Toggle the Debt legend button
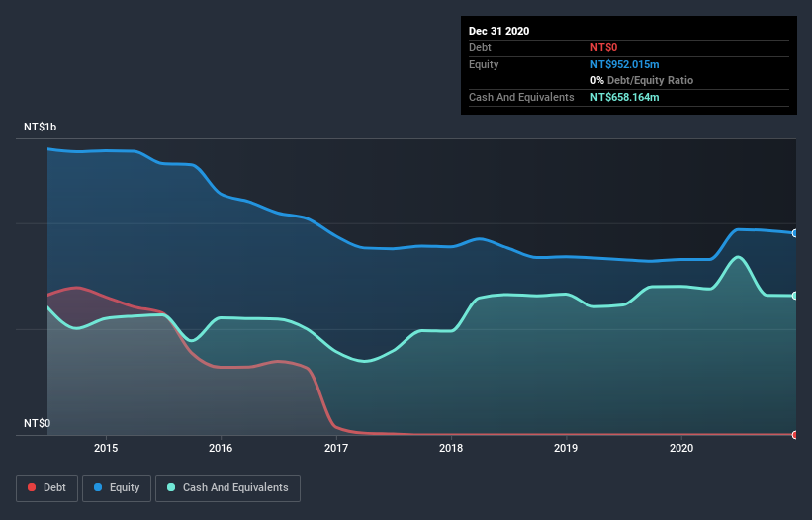 tap(47, 488)
